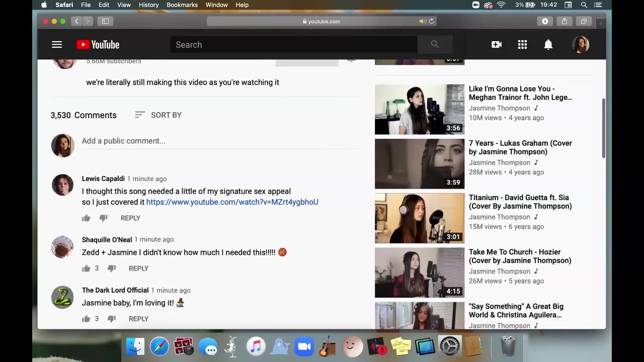Open the SORT BY comments dropdown
This screenshot has width=644, height=362.
pos(158,115)
